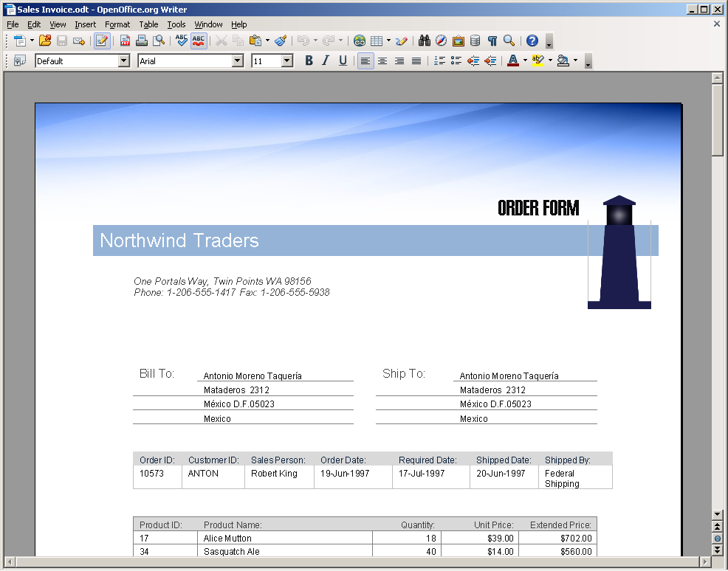
Task: Expand the paragraph style Default dropdown
Action: pyautogui.click(x=124, y=61)
